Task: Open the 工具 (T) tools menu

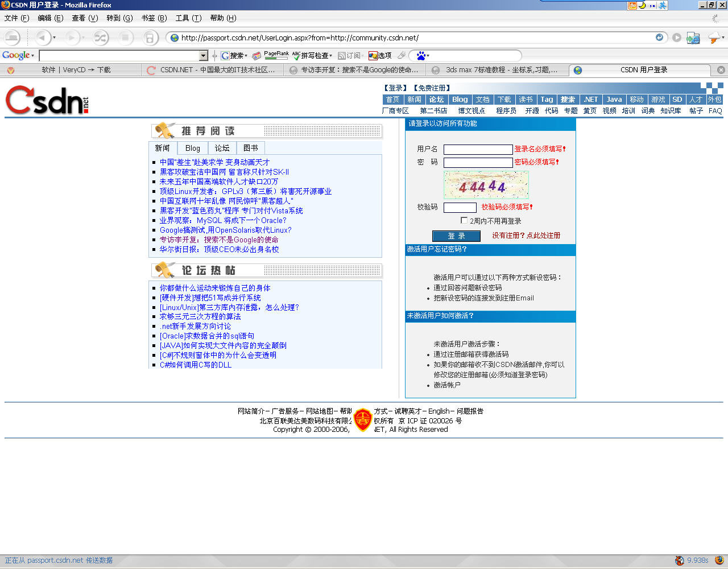Action: [x=188, y=18]
